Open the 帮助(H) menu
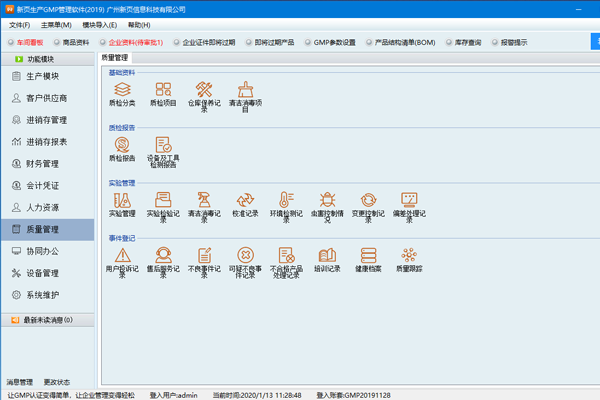Image resolution: width=600 pixels, height=400 pixels. 139,25
